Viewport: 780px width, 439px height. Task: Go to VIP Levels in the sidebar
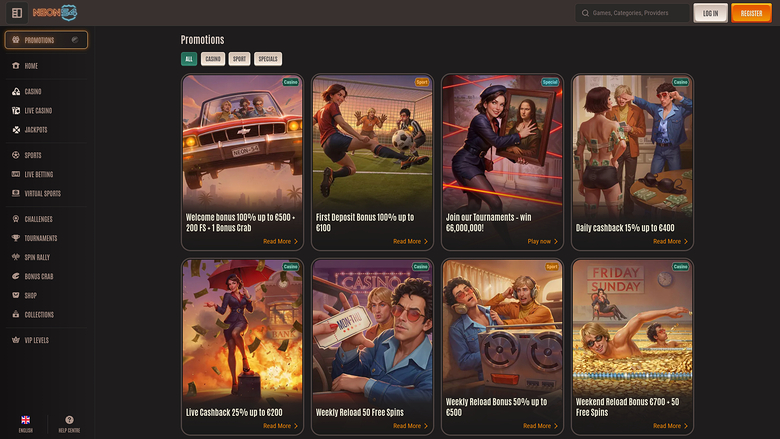point(37,340)
